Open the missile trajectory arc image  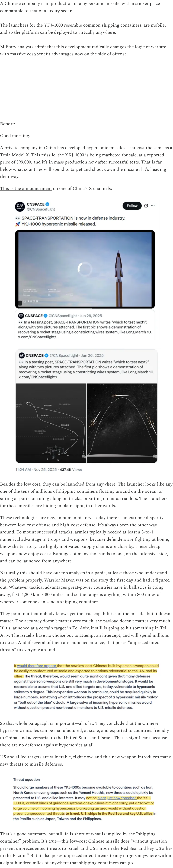pos(122,423)
